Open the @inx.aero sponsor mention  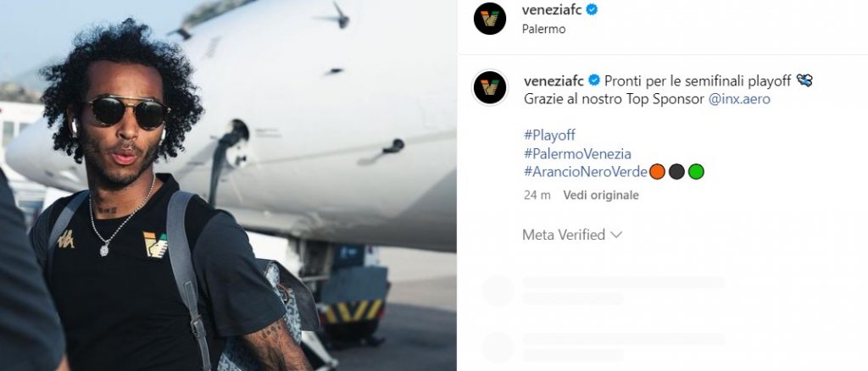(x=738, y=99)
